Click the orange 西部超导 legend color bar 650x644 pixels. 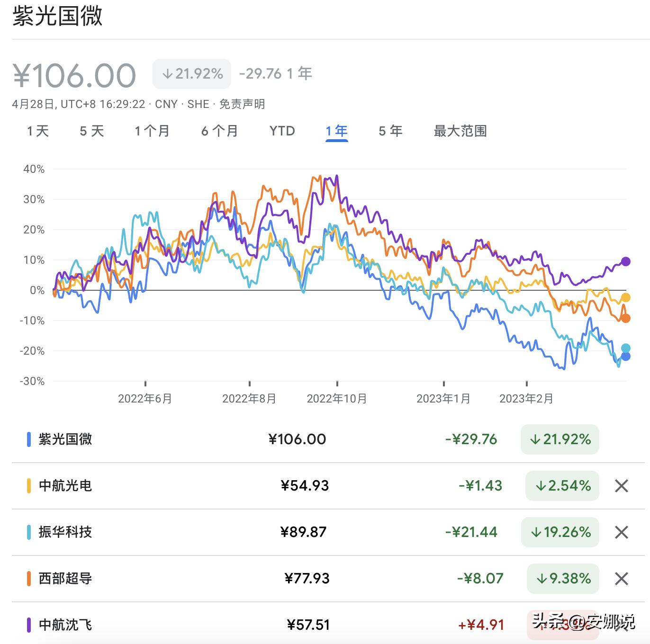click(29, 579)
